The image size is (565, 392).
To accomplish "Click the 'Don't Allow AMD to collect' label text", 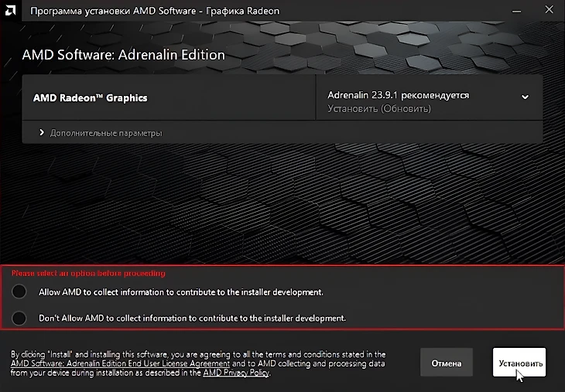I will (x=191, y=318).
